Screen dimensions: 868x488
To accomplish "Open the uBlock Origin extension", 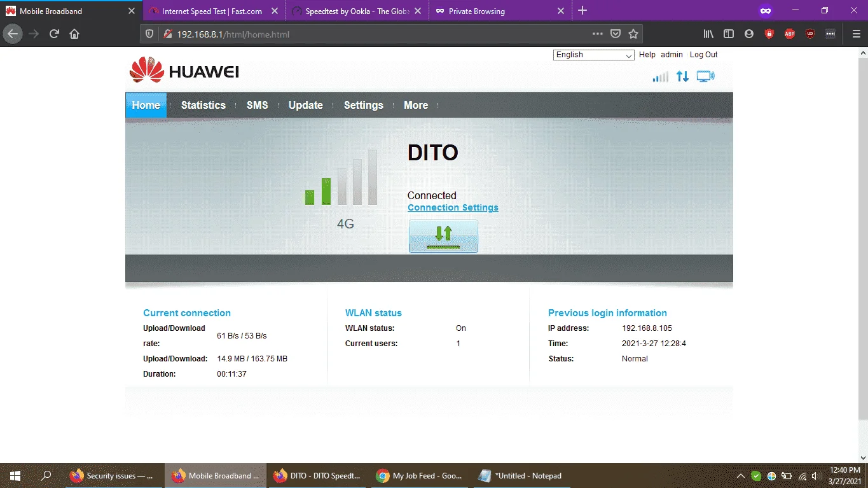I will (x=810, y=34).
